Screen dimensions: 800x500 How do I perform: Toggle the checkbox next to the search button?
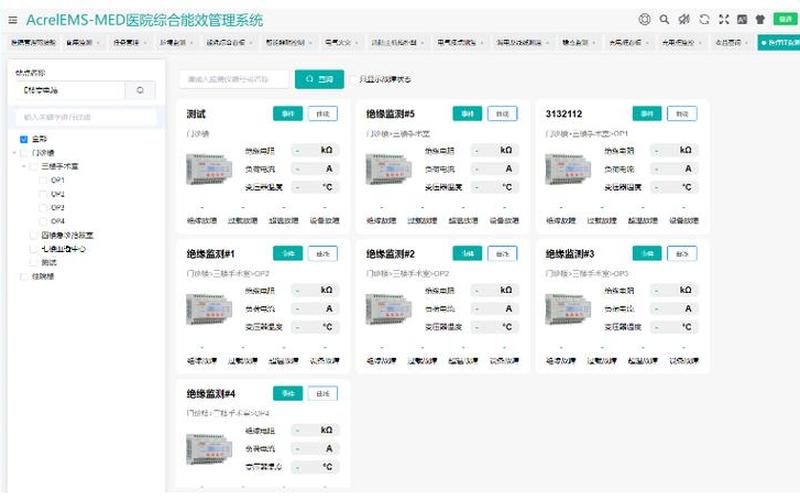(354, 79)
